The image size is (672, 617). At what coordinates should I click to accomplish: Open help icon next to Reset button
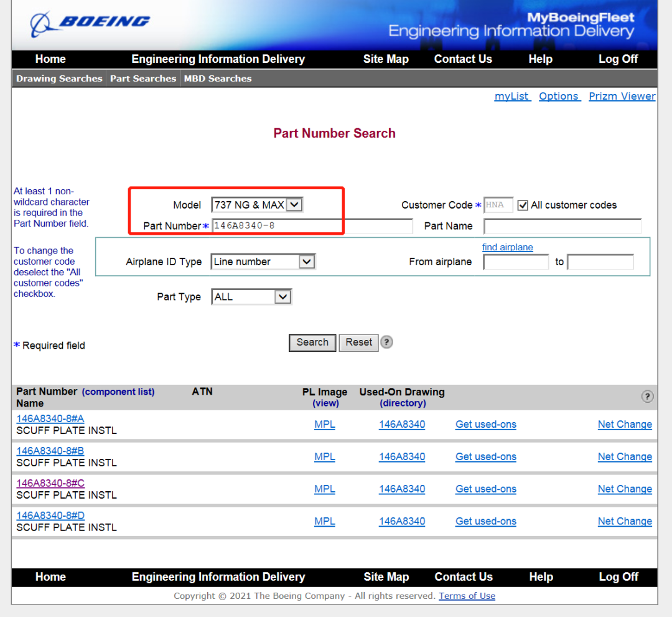click(386, 342)
